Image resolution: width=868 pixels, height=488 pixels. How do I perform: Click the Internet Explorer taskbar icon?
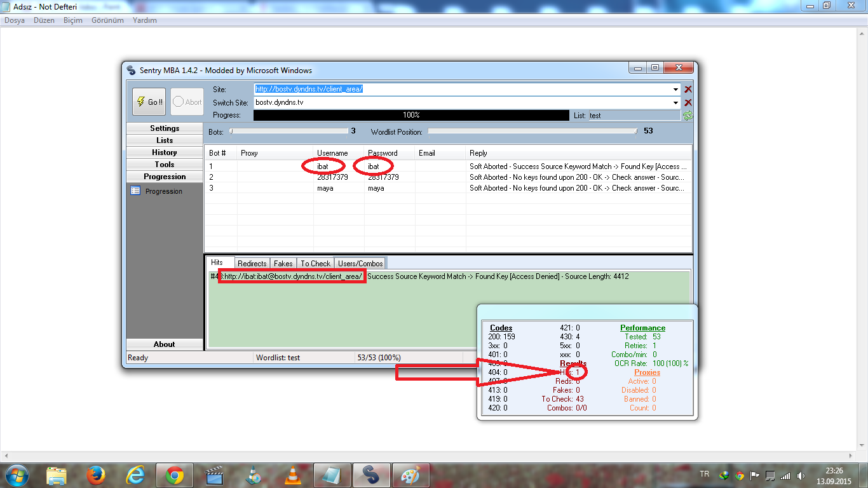click(135, 475)
